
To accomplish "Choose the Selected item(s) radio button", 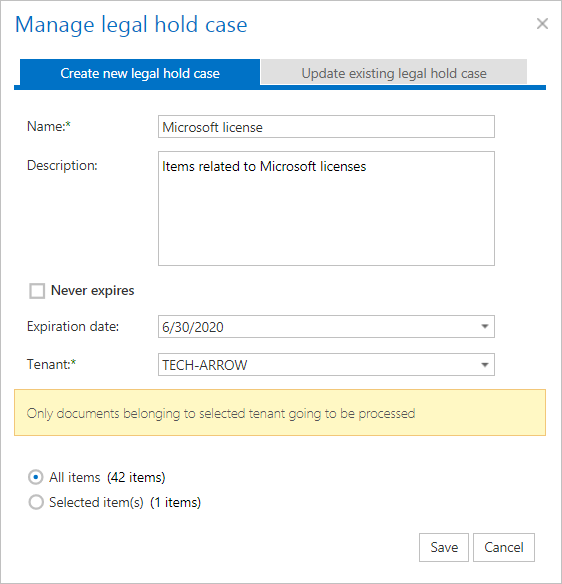I will (36, 502).
